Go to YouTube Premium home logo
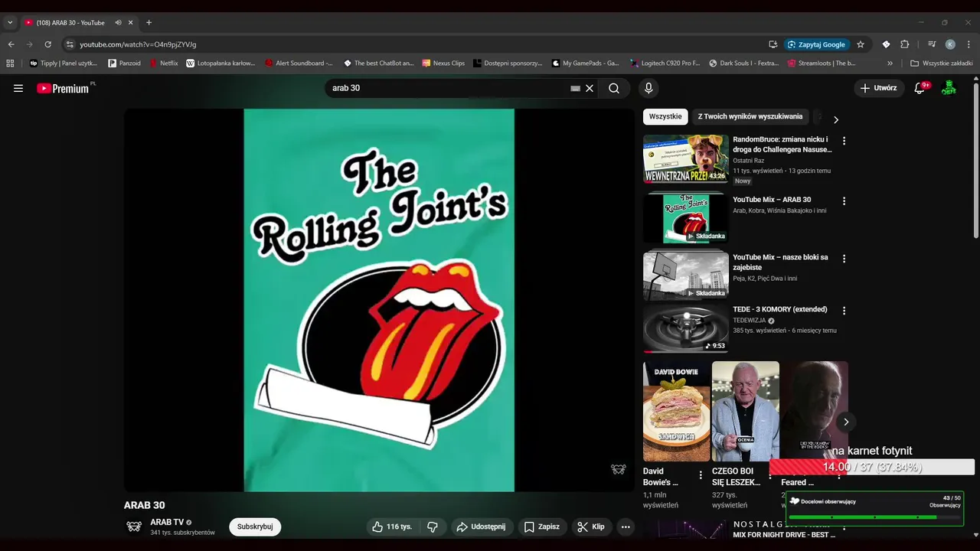This screenshot has height=551, width=980. click(x=64, y=88)
